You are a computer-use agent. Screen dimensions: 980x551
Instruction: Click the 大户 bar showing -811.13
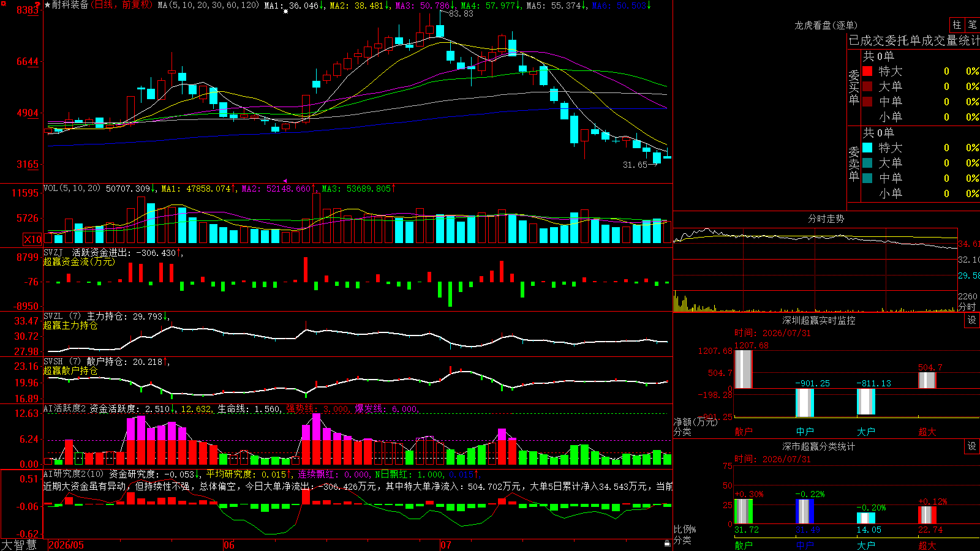pyautogui.click(x=866, y=402)
